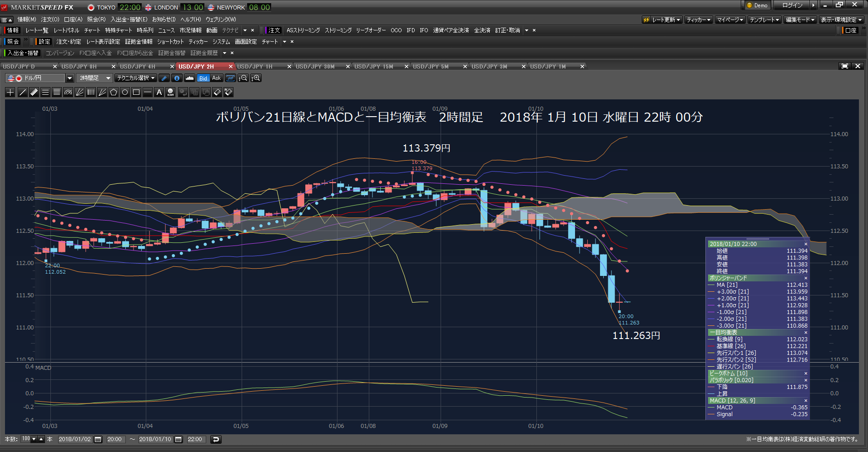Screen dimensions: 868x452
Task: Open the start date calendar picker
Action: 98,439
